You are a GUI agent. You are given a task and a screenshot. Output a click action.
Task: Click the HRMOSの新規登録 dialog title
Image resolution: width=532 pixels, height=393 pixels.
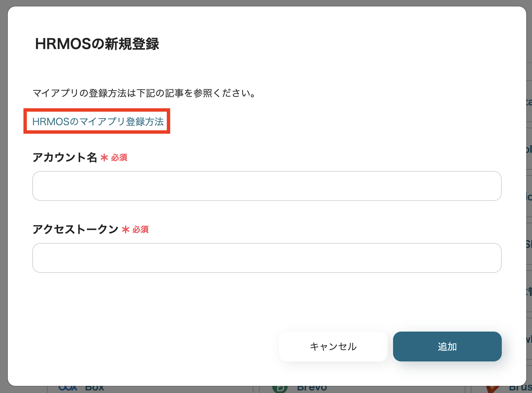point(97,43)
